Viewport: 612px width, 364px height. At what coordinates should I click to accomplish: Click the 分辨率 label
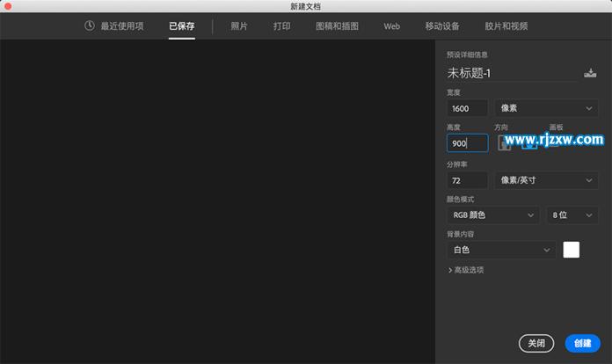(x=456, y=164)
